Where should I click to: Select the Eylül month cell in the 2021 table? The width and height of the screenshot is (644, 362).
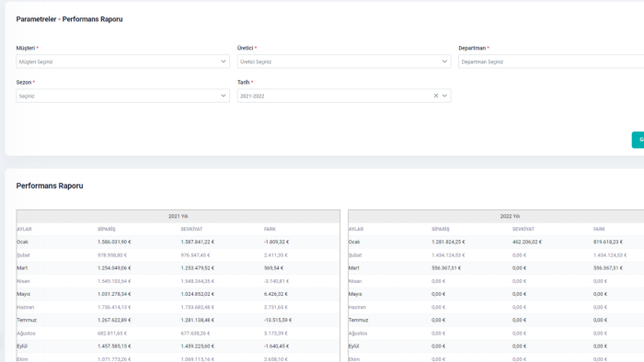point(22,346)
